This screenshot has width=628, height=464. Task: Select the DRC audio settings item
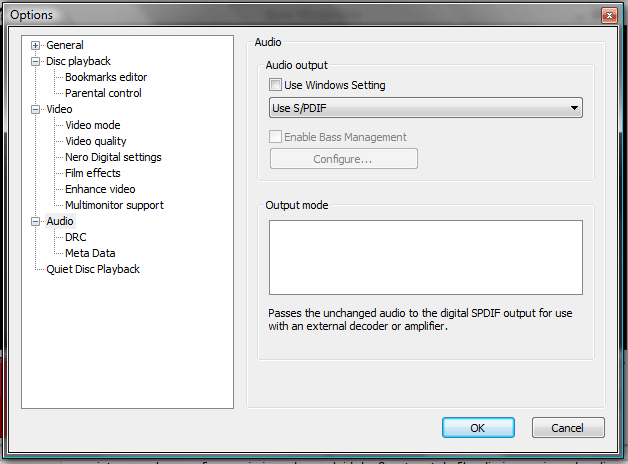(76, 237)
